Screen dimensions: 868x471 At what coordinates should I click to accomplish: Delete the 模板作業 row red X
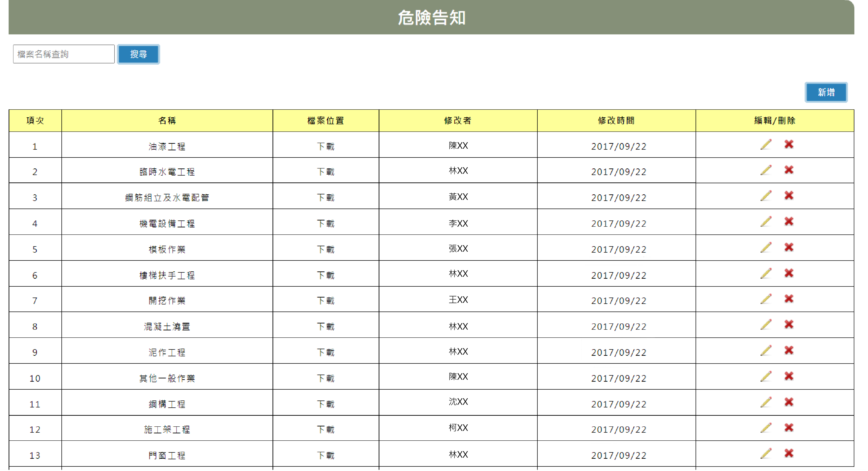(788, 247)
